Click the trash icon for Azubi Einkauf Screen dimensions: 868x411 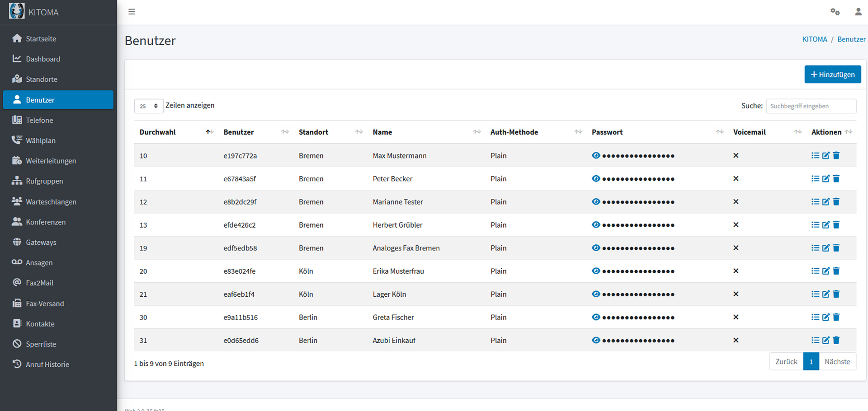[836, 340]
